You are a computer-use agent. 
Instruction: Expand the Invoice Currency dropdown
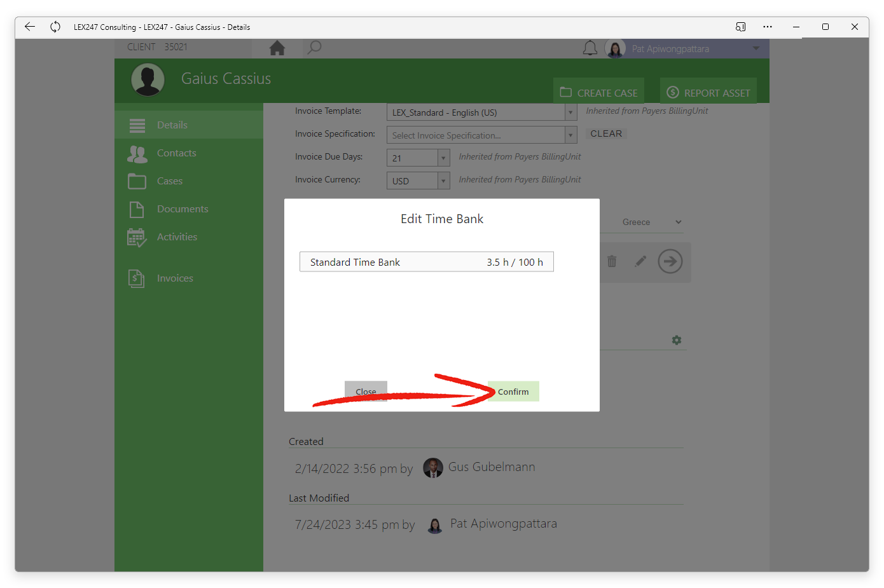coord(443,181)
